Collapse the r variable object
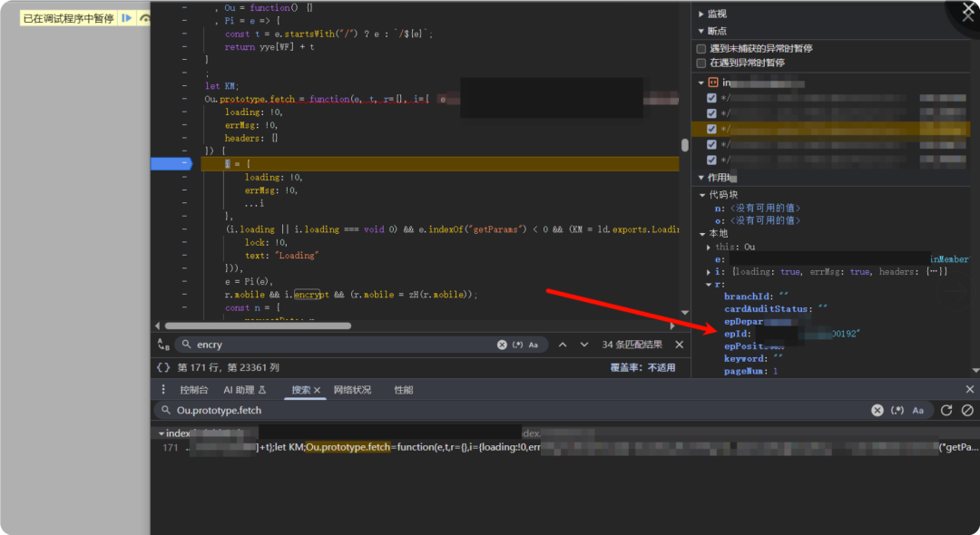The height and width of the screenshot is (535, 980). (x=709, y=285)
